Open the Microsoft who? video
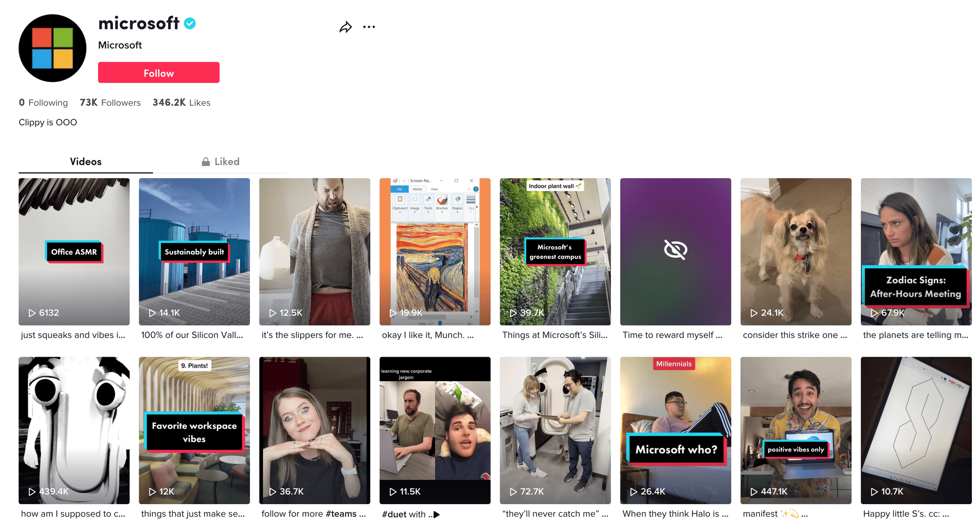This screenshot has width=980, height=531. (675, 430)
